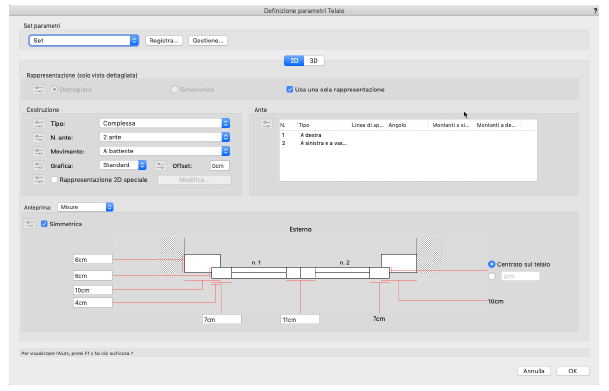Viewport: 609px width, 391px height.
Task: Click the 'Tipo' column header in Ante table
Action: point(324,125)
